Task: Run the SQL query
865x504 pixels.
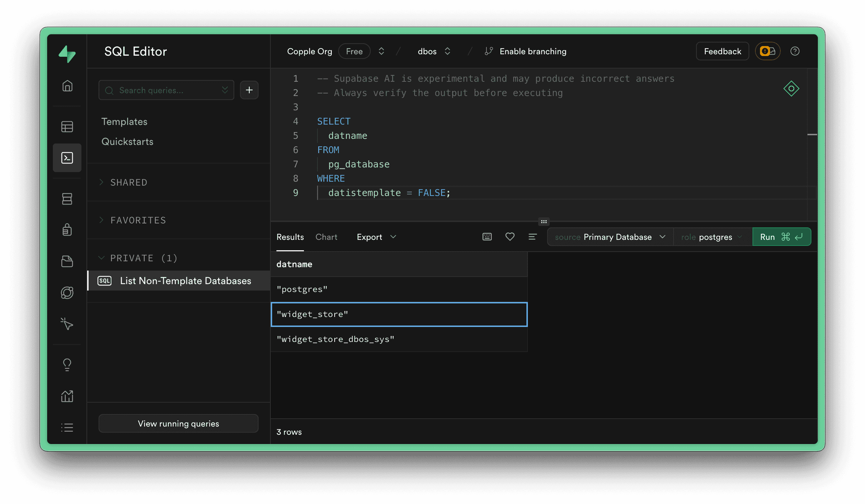Action: pyautogui.click(x=781, y=237)
